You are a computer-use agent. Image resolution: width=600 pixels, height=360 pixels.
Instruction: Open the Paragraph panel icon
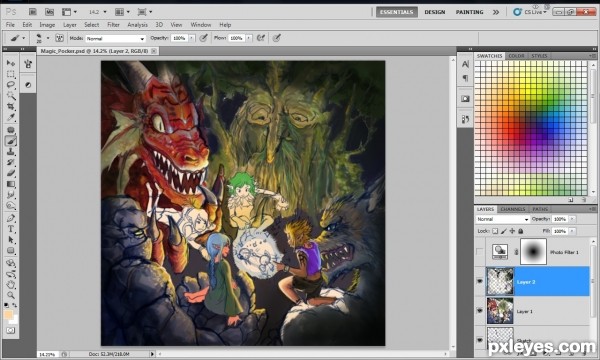click(465, 78)
